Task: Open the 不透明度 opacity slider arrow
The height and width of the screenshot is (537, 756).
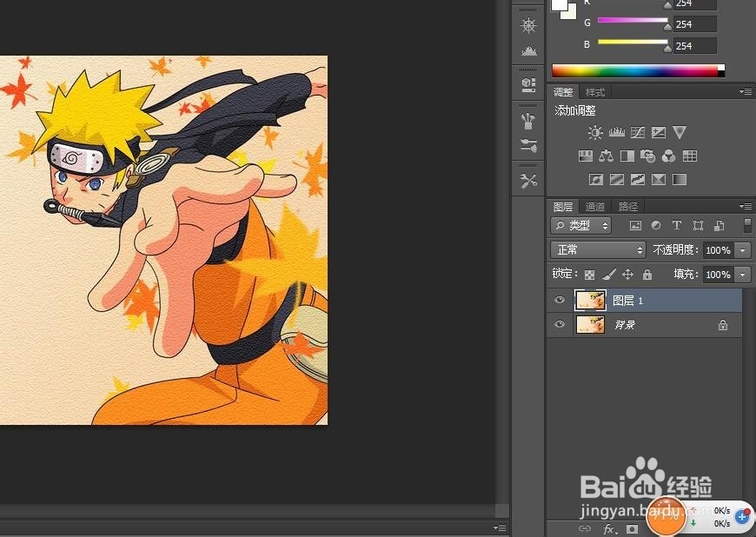Action: [x=742, y=250]
